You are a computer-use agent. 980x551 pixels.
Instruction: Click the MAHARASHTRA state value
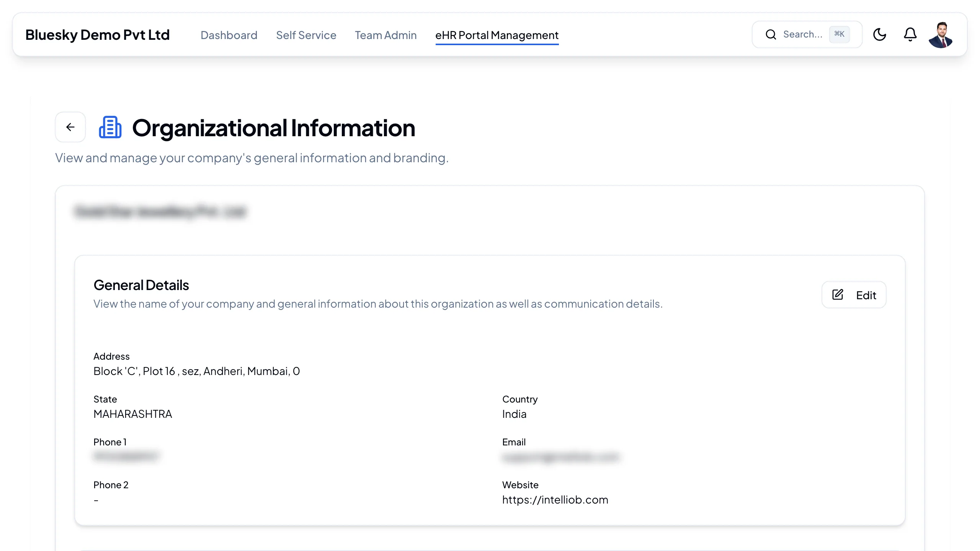(x=133, y=414)
